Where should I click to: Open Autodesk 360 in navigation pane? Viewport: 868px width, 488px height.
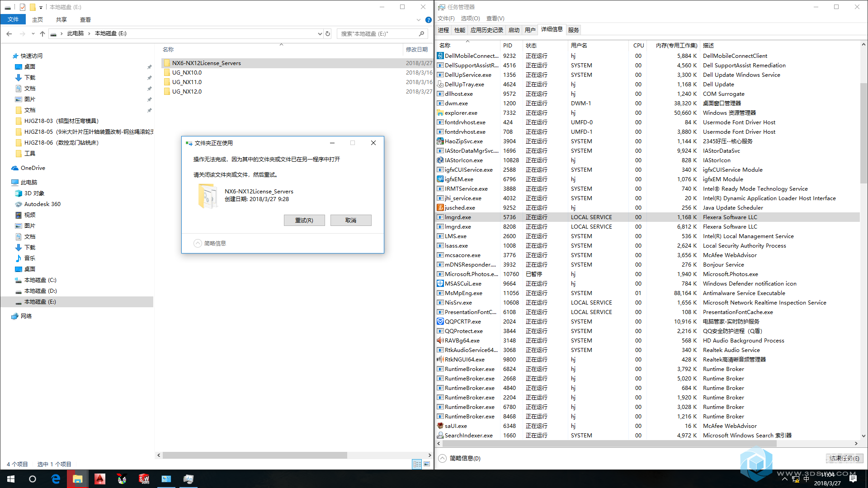(42, 204)
